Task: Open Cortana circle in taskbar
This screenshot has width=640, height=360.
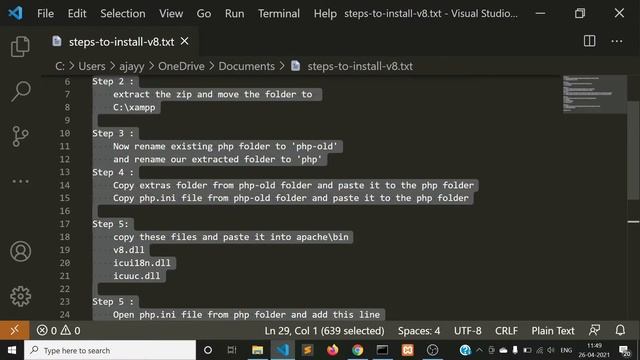Action: pyautogui.click(x=208, y=350)
